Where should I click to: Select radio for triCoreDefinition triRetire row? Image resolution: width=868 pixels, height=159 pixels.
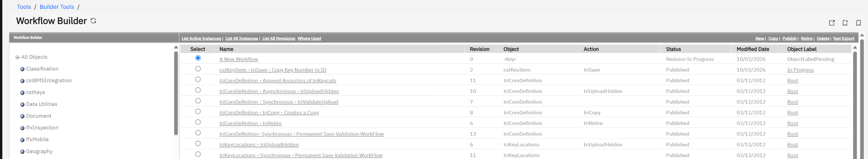[x=198, y=122]
